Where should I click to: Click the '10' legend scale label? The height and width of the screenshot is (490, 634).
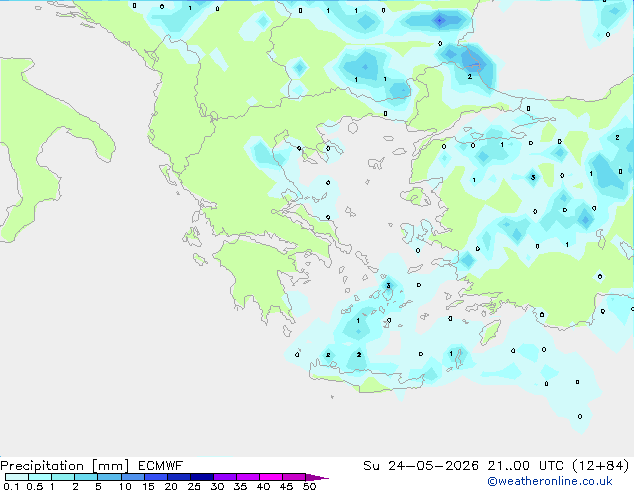[125, 486]
